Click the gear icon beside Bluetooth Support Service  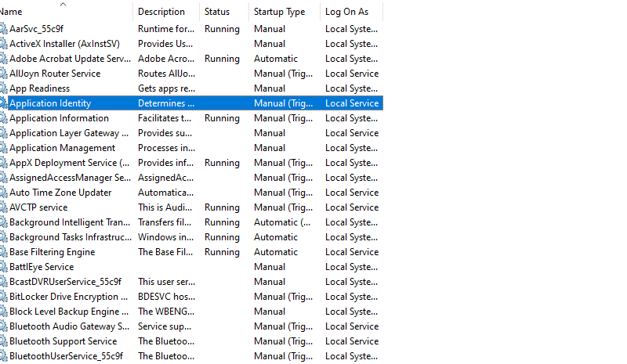pyautogui.click(x=3, y=341)
